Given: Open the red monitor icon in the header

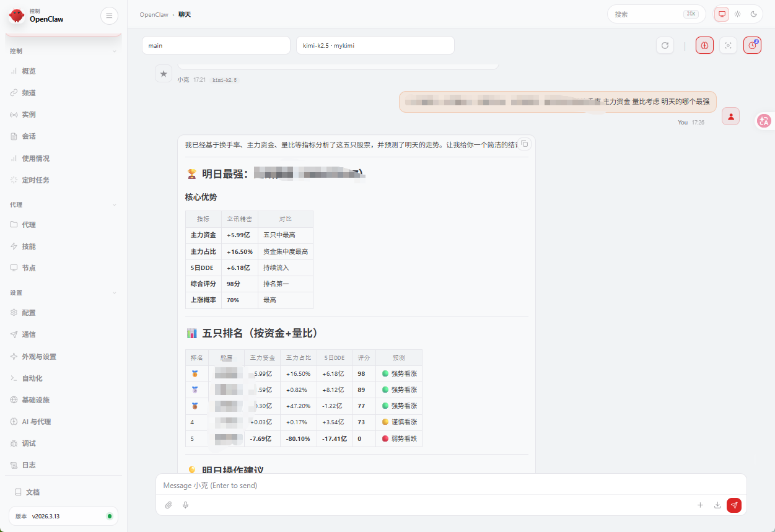Looking at the screenshot, I should (721, 14).
